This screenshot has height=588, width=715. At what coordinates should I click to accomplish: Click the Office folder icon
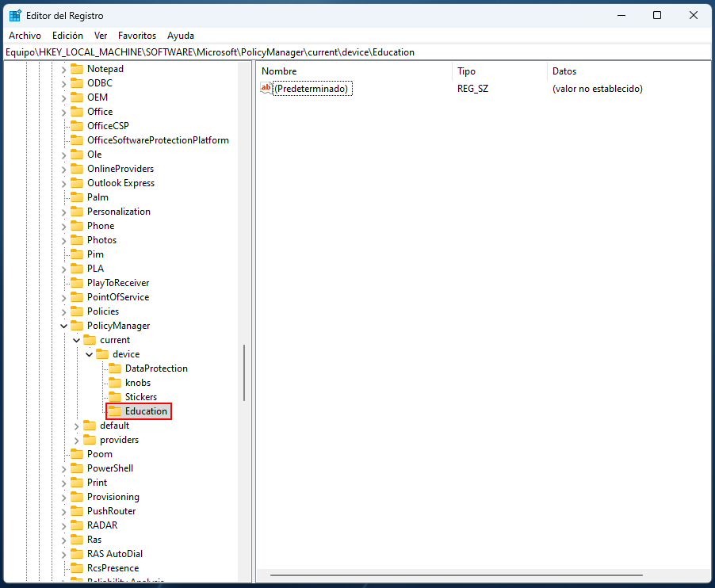(x=77, y=112)
